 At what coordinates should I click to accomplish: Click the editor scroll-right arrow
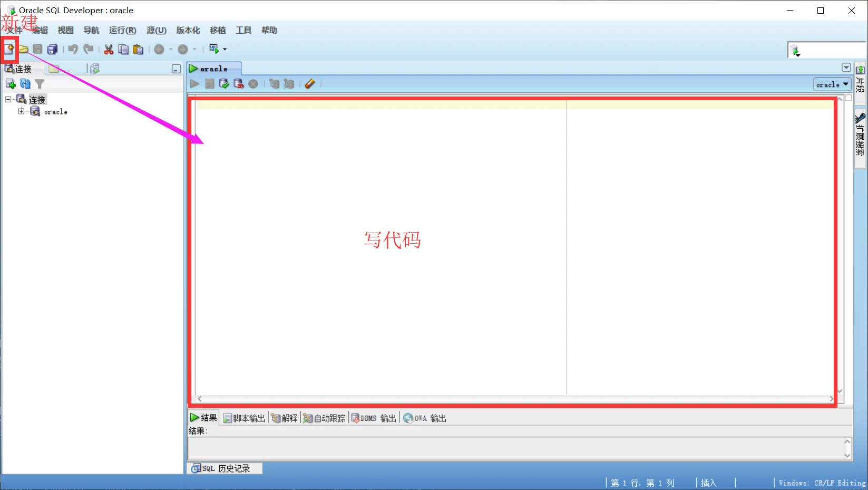pos(832,399)
